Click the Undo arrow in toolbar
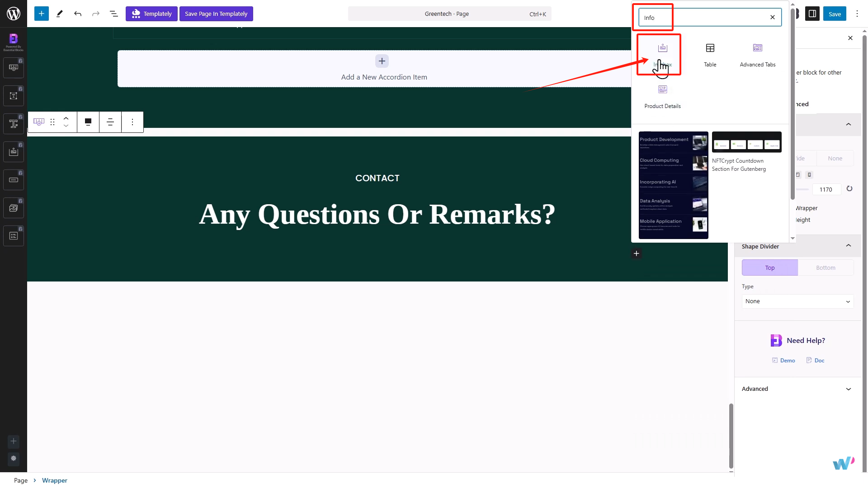 78,14
